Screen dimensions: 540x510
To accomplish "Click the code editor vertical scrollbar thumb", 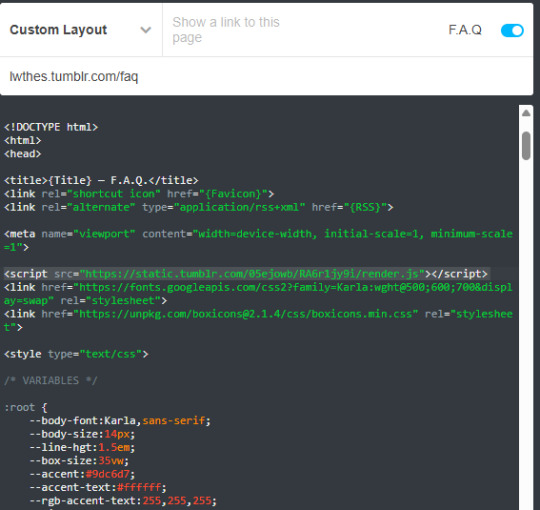I will coord(526,146).
